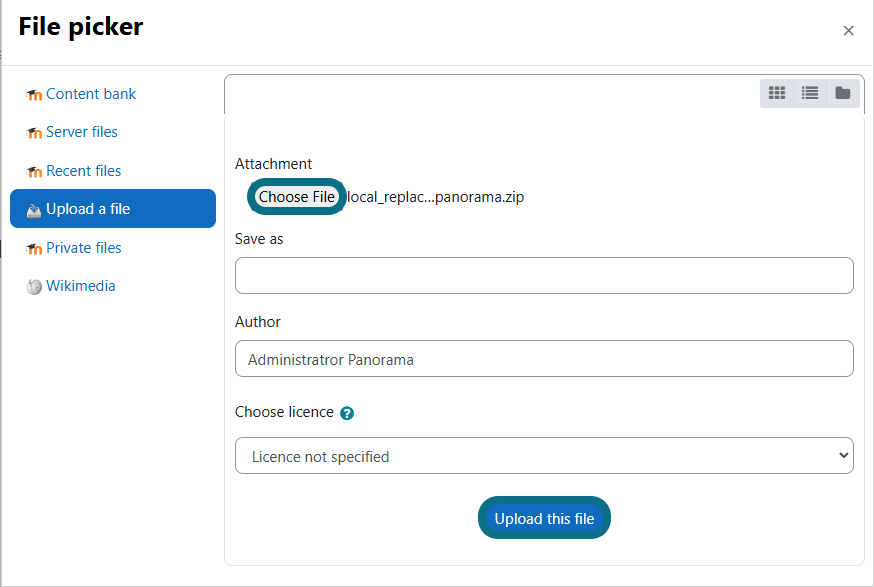
Task: Click the Author field containing Administratror Panorama
Action: (x=544, y=358)
